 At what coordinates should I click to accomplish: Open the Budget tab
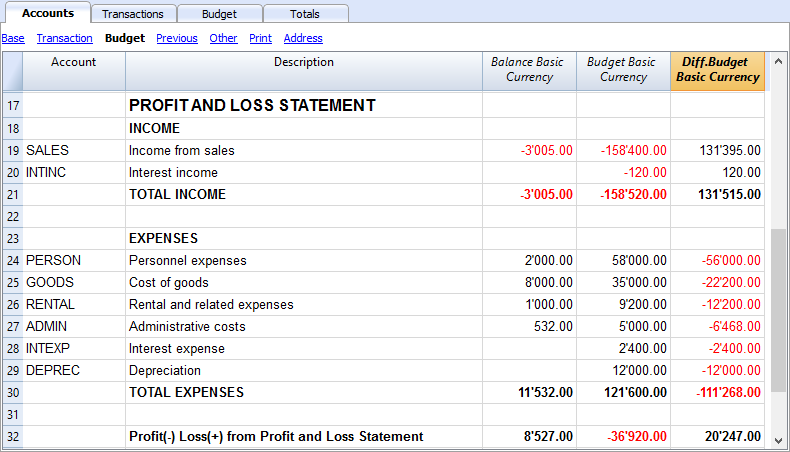point(220,14)
